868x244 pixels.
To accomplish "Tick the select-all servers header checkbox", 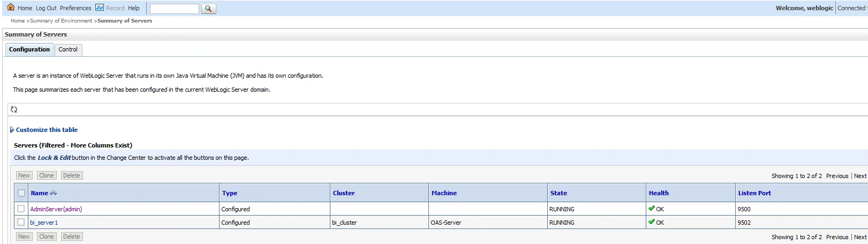I will pyautogui.click(x=21, y=193).
